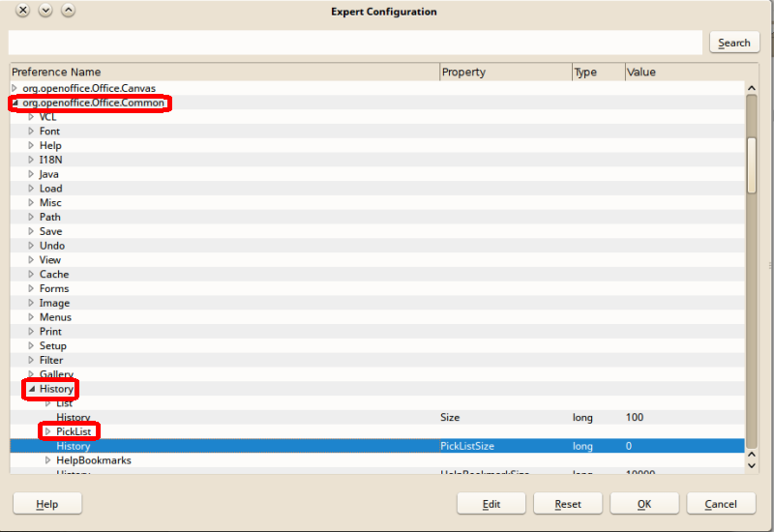The width and height of the screenshot is (774, 532).
Task: Collapse org.openoffice.Office.Common node
Action: (x=15, y=103)
